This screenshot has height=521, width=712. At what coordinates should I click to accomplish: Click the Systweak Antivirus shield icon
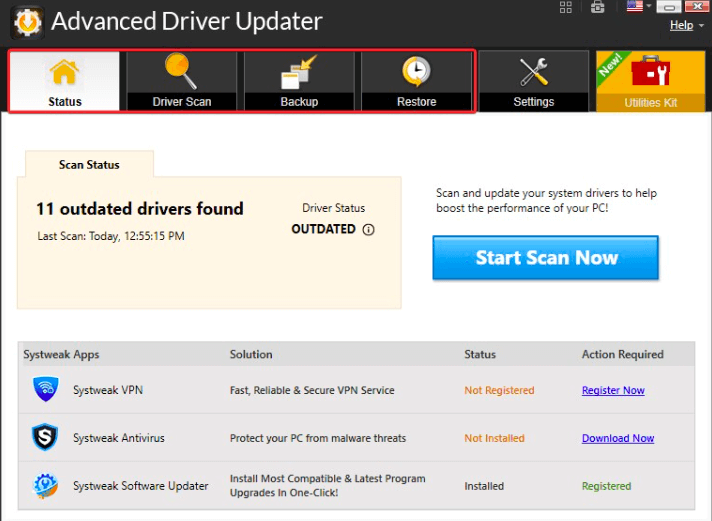coord(44,437)
